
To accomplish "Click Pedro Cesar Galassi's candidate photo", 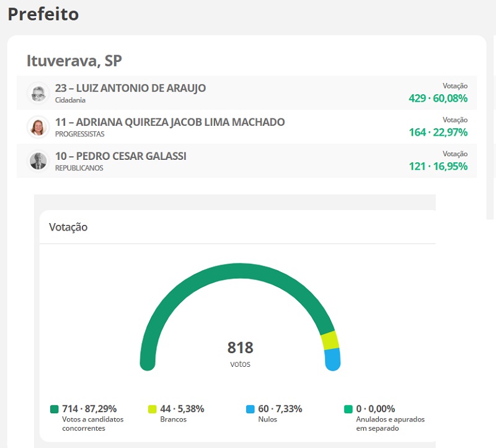I will click(x=38, y=161).
